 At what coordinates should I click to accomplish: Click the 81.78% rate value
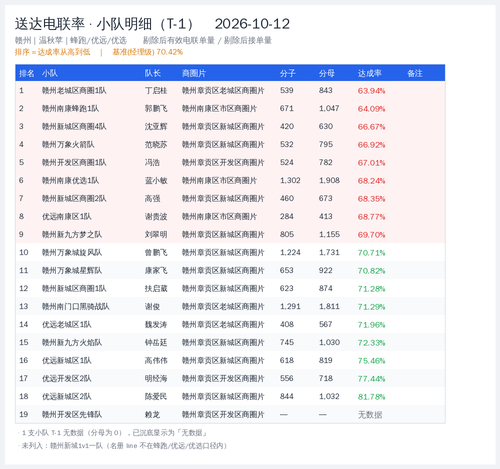pos(371,397)
